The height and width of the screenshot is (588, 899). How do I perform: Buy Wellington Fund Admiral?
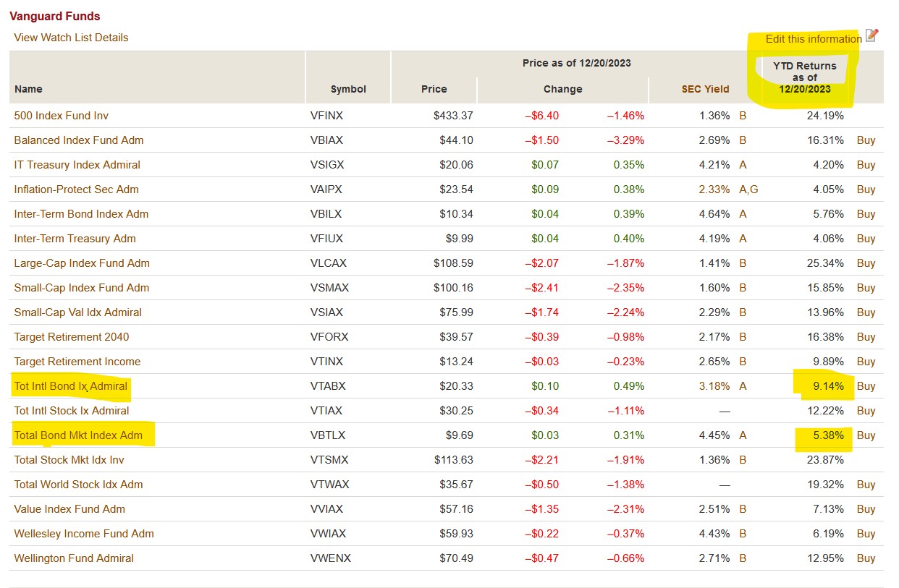coord(866,558)
